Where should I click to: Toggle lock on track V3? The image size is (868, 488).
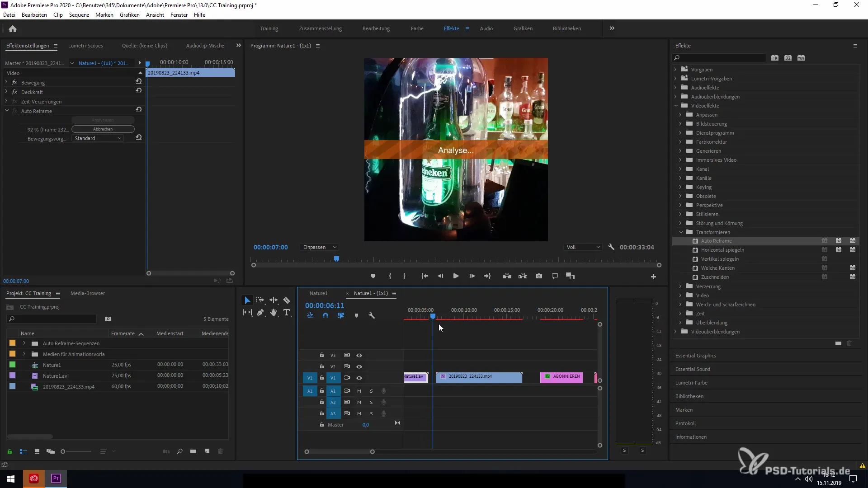(x=322, y=355)
